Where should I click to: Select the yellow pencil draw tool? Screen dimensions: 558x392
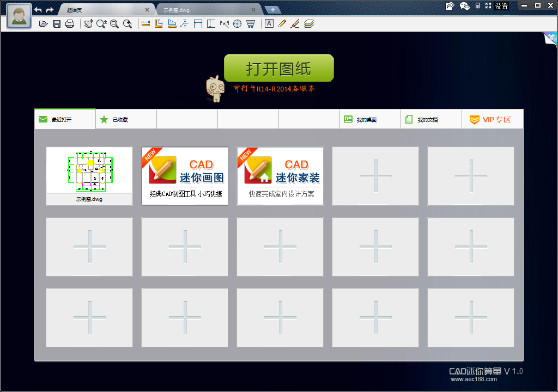[x=282, y=24]
